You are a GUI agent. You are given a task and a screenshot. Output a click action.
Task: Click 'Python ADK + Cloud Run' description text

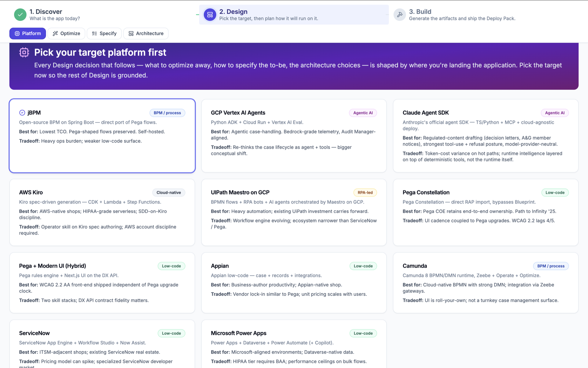click(257, 122)
